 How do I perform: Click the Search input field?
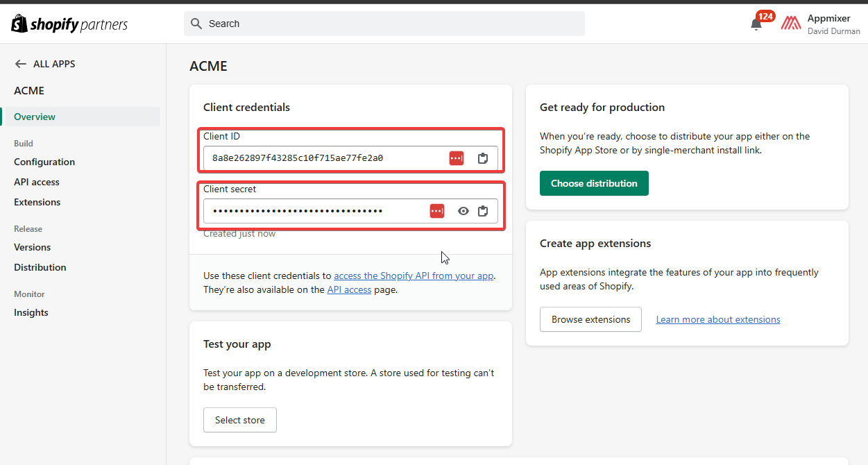coord(389,24)
